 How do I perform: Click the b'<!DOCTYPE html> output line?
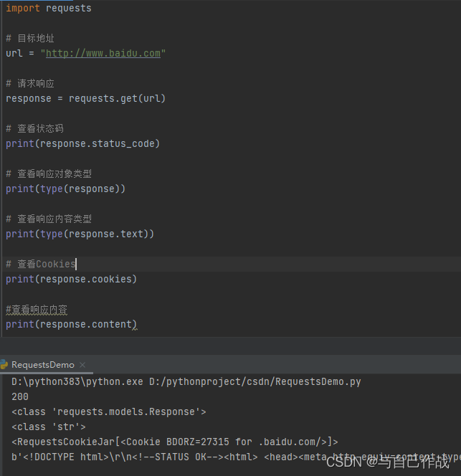(236, 457)
